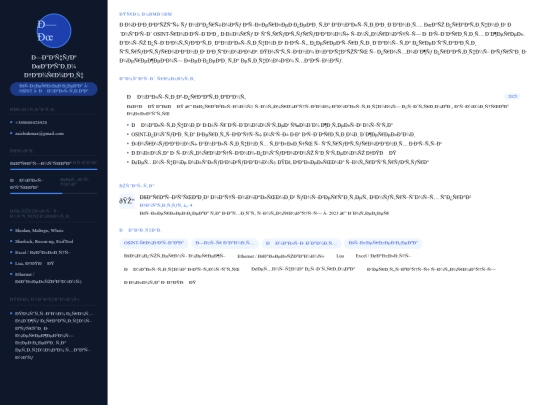The image size is (540, 405).
Task: Select sidebar item starting with Excel /
Action: [x=42, y=252]
